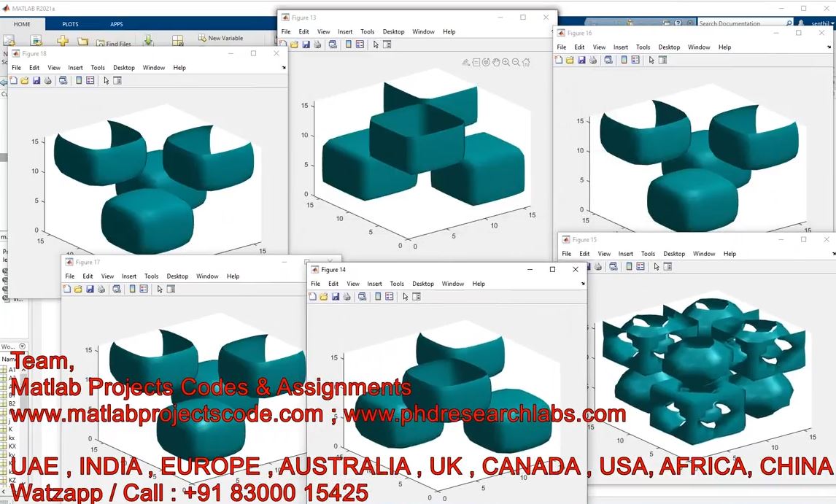
Task: Open Property Inspector in Figure 13 toolbar
Action: (x=387, y=44)
